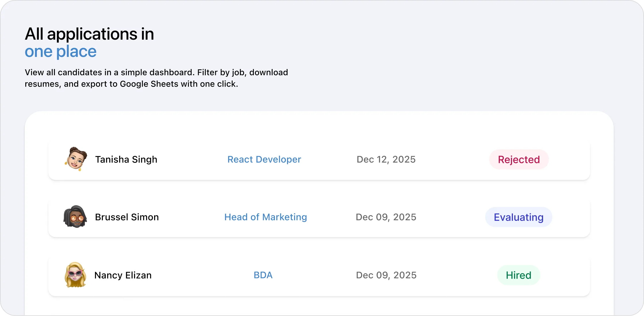The image size is (644, 316).
Task: Select the Brussel Simon name text
Action: click(127, 217)
